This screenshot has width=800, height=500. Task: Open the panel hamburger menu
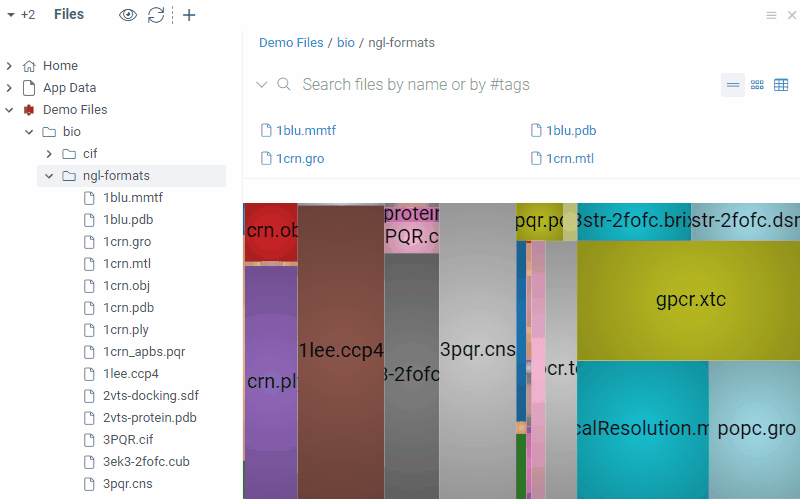pyautogui.click(x=771, y=15)
